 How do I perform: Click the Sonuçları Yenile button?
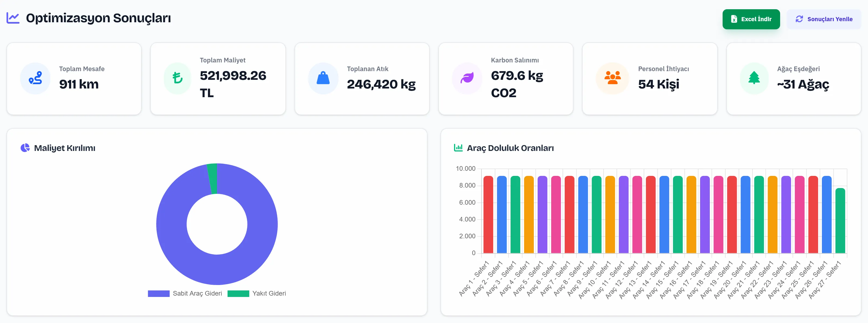pyautogui.click(x=824, y=19)
